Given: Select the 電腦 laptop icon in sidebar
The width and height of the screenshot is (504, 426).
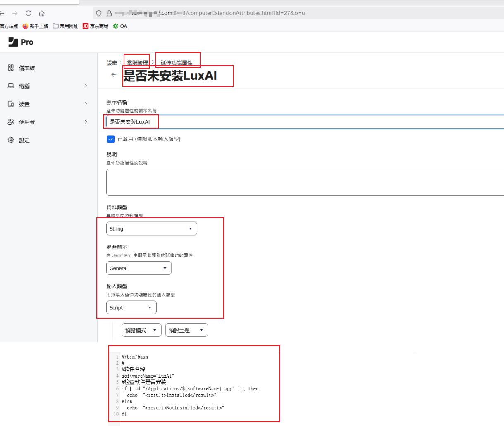Looking at the screenshot, I should click(11, 86).
